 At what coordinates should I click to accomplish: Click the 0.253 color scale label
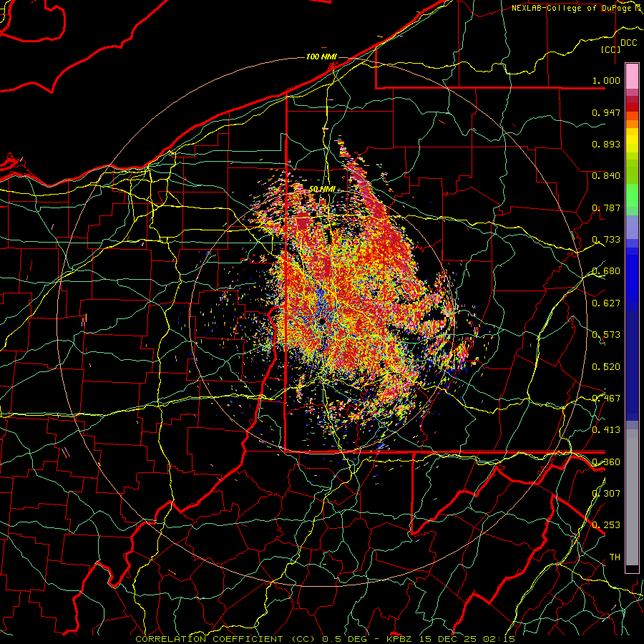click(606, 525)
